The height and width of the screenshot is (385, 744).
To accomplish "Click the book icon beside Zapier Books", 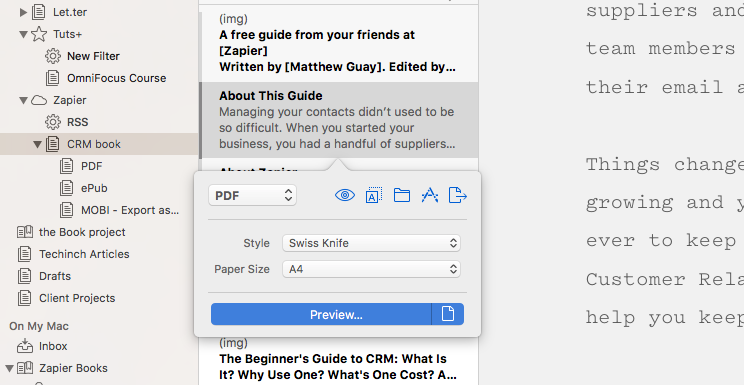I will tap(25, 368).
